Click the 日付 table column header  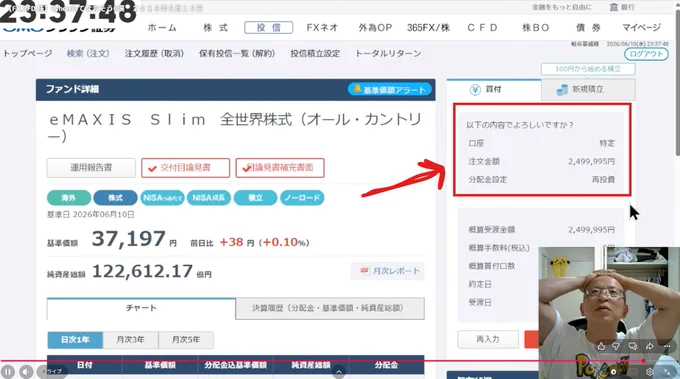[85, 365]
